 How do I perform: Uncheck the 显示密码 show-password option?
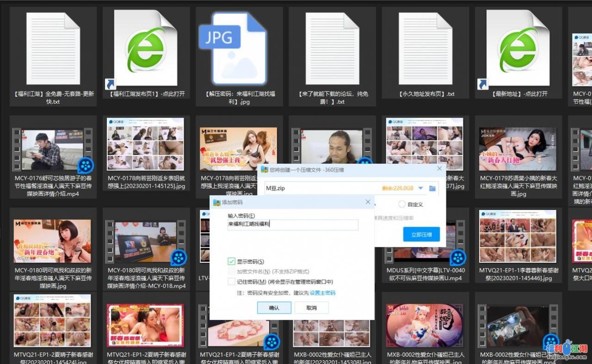click(x=231, y=261)
